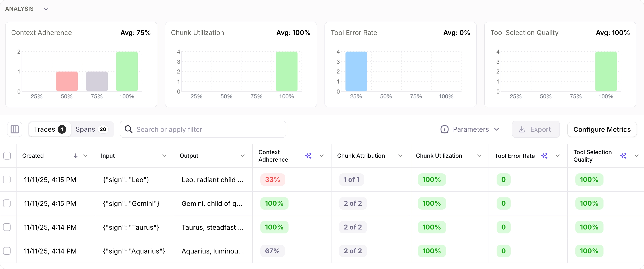The height and width of the screenshot is (269, 644).
Task: Collapse the ANALYSIS section chevron
Action: point(46,9)
